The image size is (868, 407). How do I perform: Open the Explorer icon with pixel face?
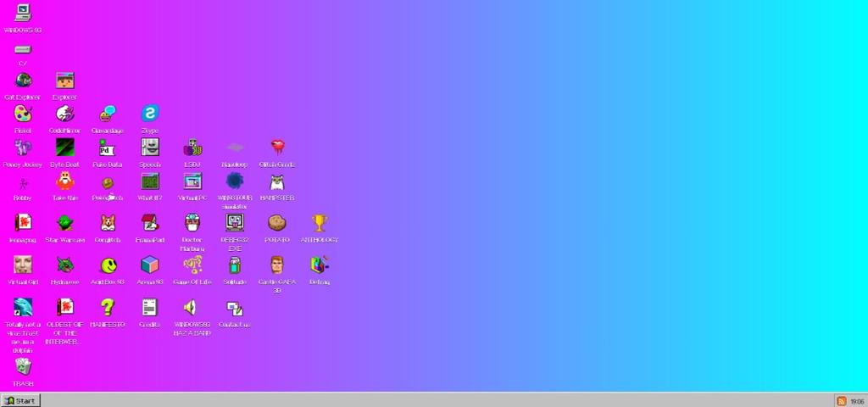click(64, 81)
